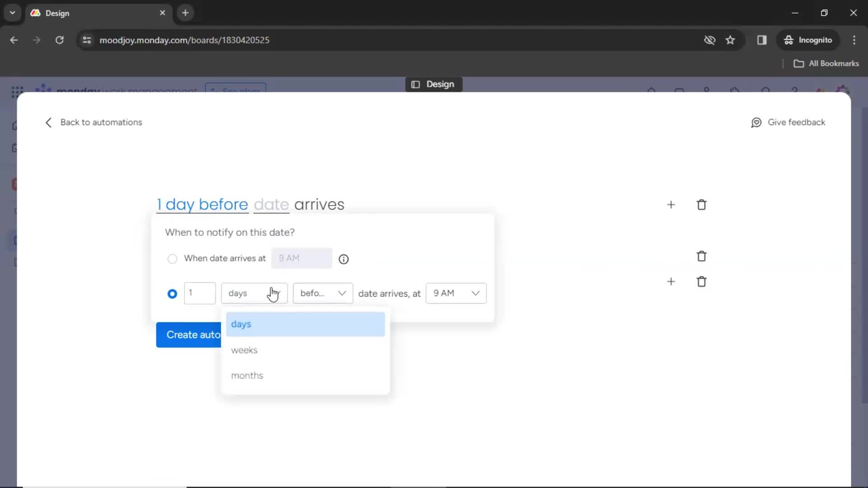Image resolution: width=868 pixels, height=488 pixels.
Task: Click the info icon next to 9 AM
Action: (344, 258)
